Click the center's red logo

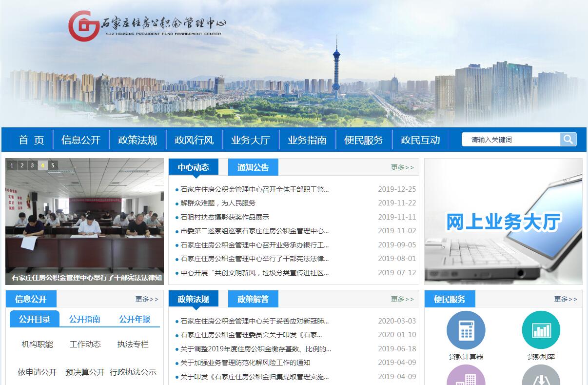pyautogui.click(x=84, y=26)
